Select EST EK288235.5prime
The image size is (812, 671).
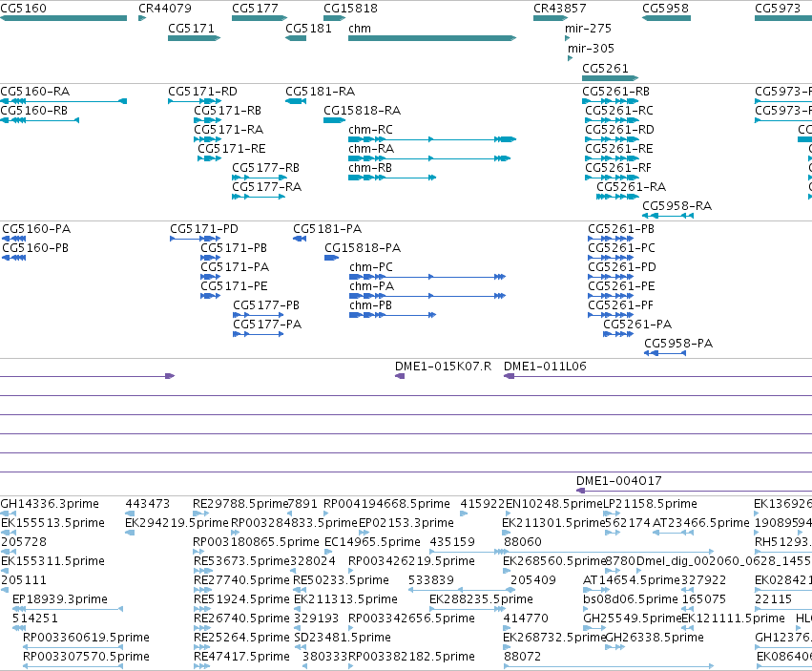tap(481, 599)
